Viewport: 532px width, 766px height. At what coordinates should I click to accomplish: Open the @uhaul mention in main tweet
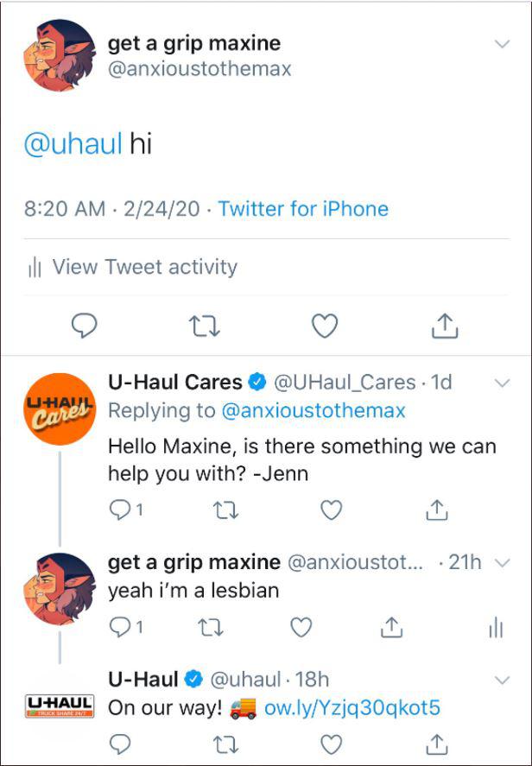tap(73, 143)
